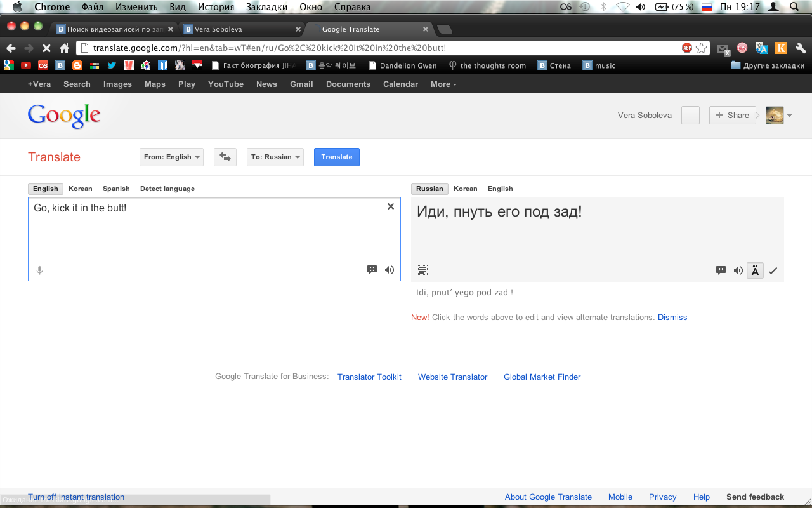The image size is (812, 508).
Task: Open the mail checker extension icon
Action: 723,48
